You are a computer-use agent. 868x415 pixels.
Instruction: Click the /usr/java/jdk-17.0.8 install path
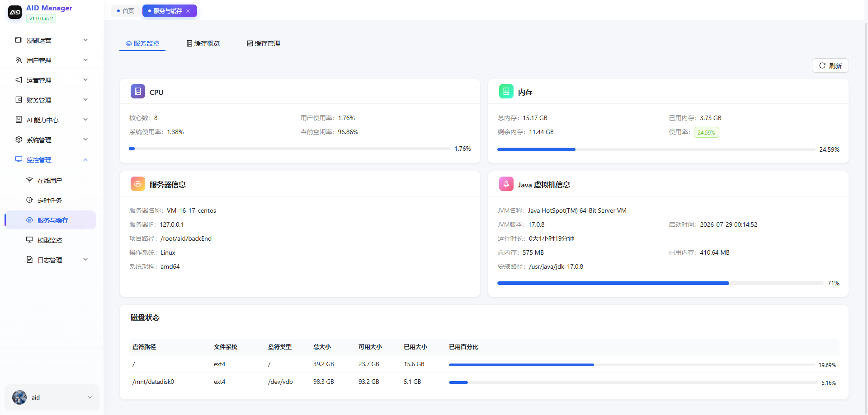[x=556, y=266]
